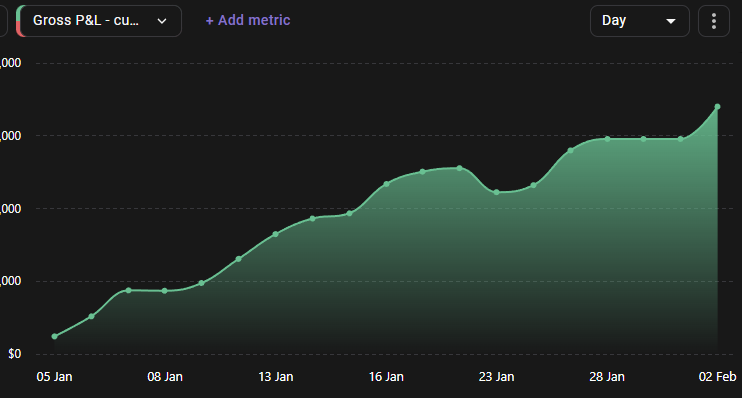
Task: Select the 28 Jan data point on chart
Action: pyautogui.click(x=607, y=139)
